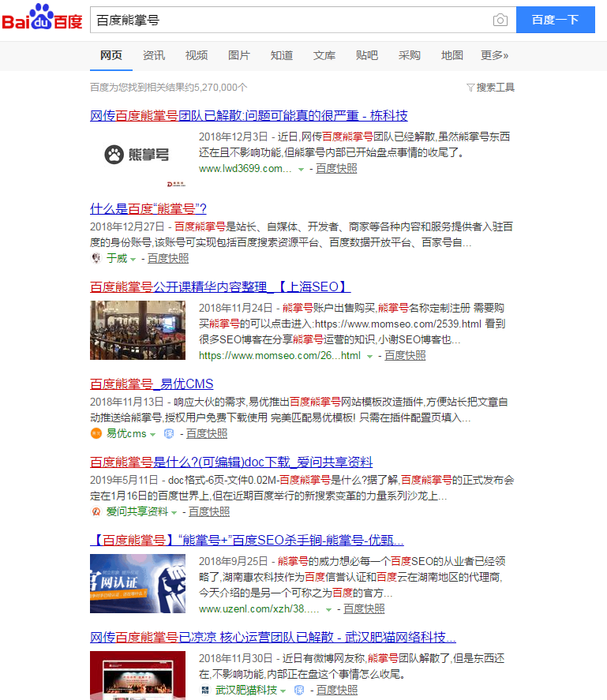Open result "熊掌号+"百度SEO杀手锏
The image size is (607, 700).
[x=247, y=540]
